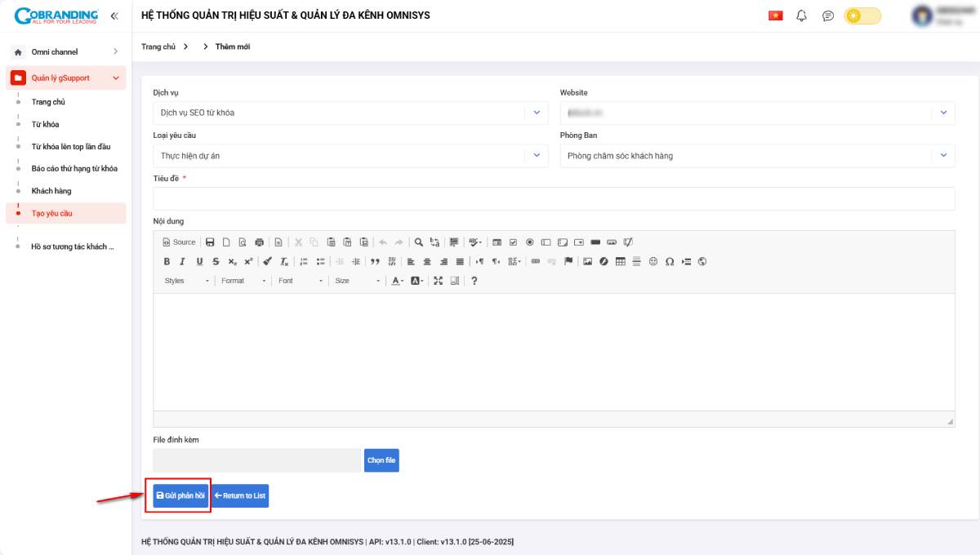Insert a smiley emoticon
980x555 pixels.
653,262
